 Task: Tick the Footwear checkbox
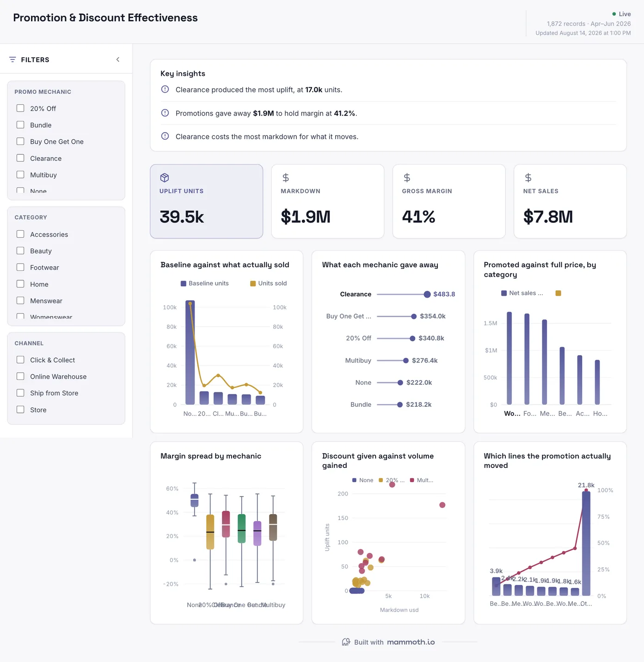click(20, 267)
